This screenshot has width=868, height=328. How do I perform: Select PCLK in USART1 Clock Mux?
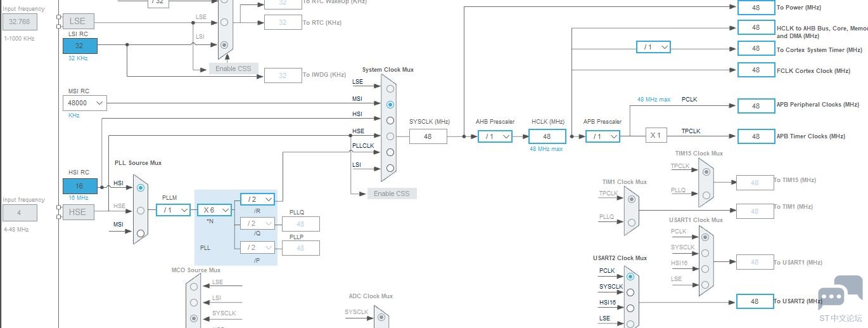tap(705, 237)
